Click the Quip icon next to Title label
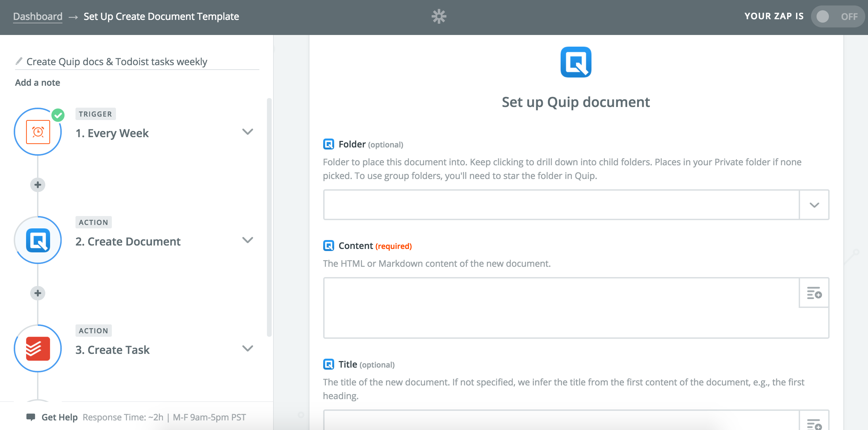 (328, 364)
